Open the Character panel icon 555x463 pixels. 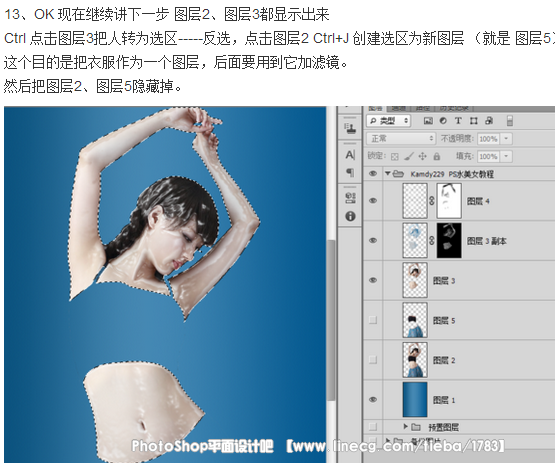[350, 155]
